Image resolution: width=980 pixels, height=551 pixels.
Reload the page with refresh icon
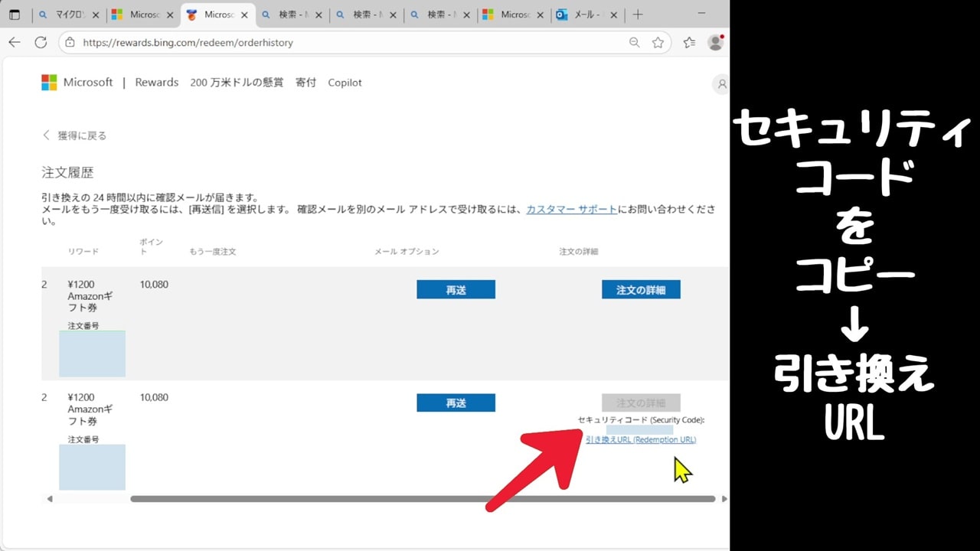41,42
